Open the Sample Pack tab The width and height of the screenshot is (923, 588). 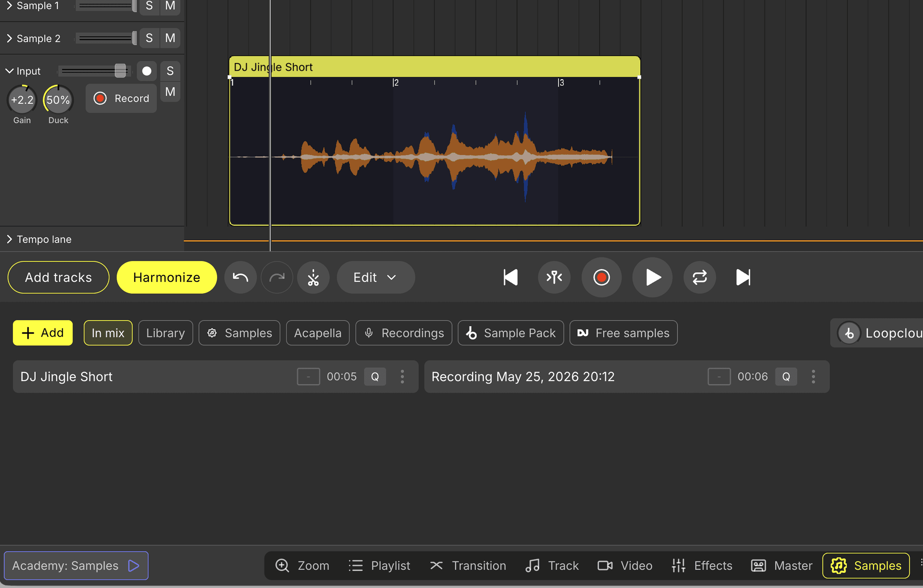[x=511, y=333]
